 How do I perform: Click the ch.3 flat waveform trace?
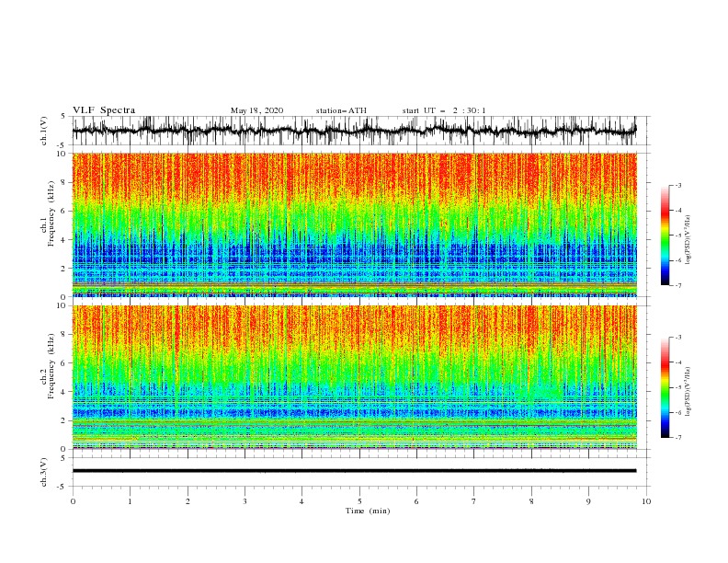coord(354,471)
